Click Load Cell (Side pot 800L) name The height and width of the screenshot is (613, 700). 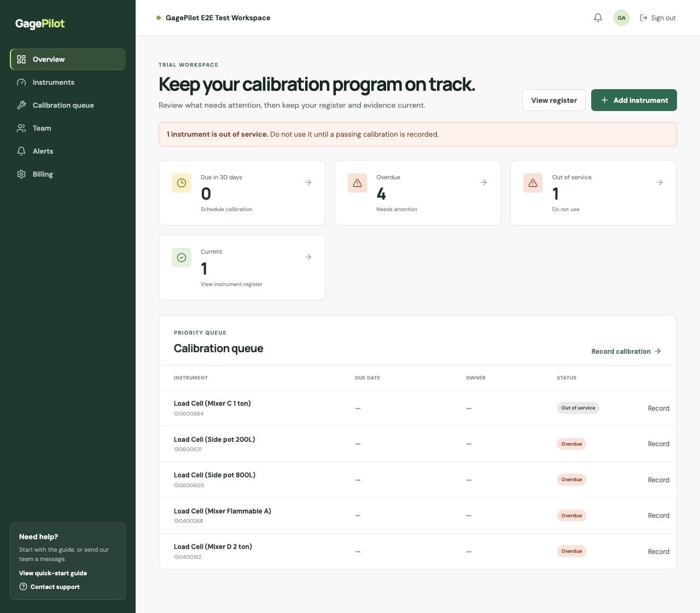tap(214, 475)
